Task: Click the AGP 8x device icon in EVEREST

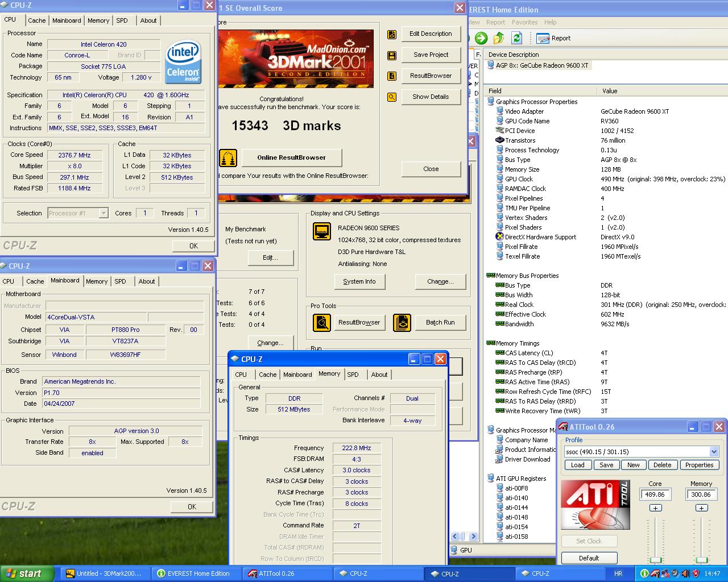Action: pos(491,65)
